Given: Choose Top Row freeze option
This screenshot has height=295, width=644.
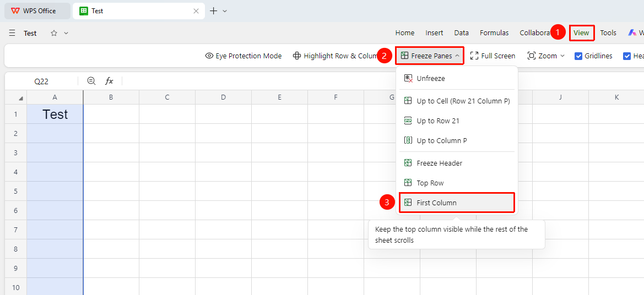Looking at the screenshot, I should [457, 183].
